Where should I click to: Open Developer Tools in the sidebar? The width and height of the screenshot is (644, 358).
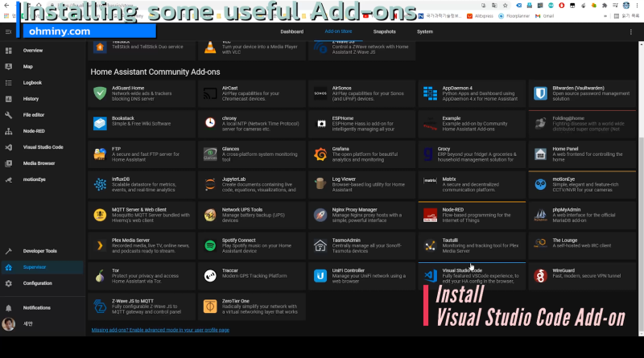[42, 251]
